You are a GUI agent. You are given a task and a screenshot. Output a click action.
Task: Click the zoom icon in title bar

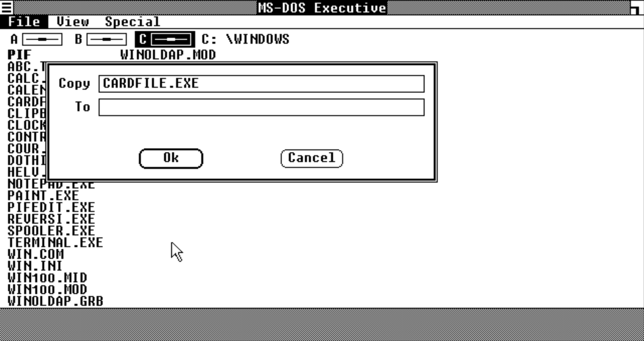[x=637, y=7]
